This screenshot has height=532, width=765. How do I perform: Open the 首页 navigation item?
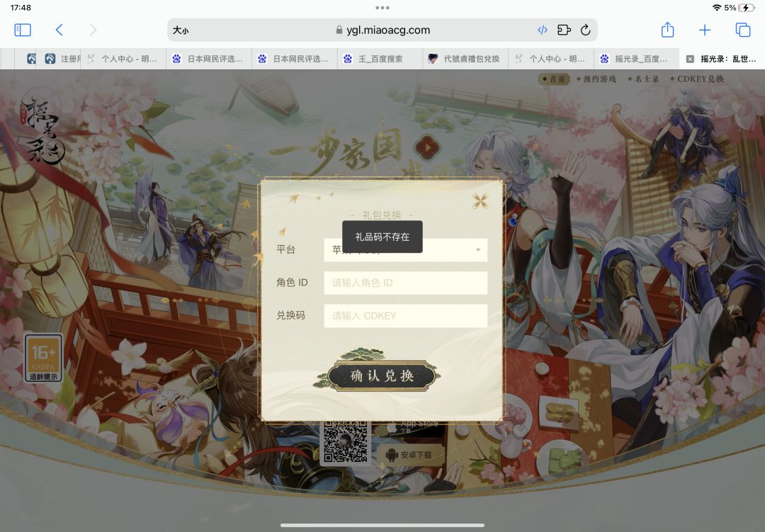pos(554,79)
